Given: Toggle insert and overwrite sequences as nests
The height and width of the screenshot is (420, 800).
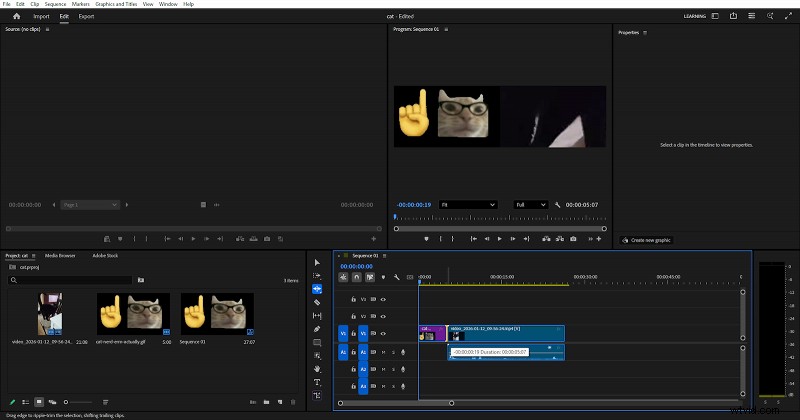Looking at the screenshot, I should coord(343,277).
